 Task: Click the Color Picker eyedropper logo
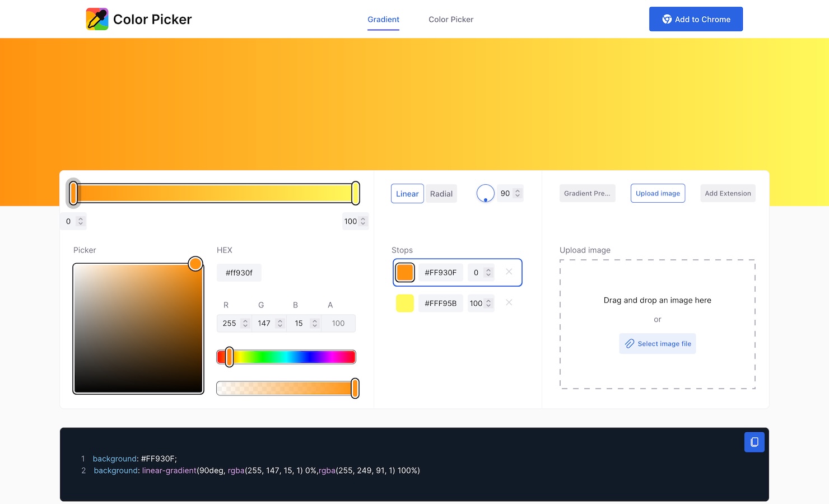point(97,19)
